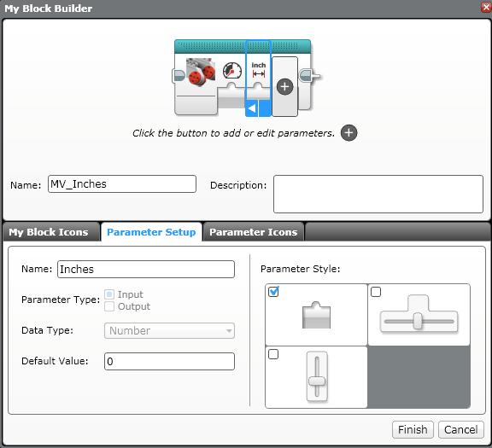The height and width of the screenshot is (448, 492).
Task: Click the Default Value field
Action: tap(169, 362)
